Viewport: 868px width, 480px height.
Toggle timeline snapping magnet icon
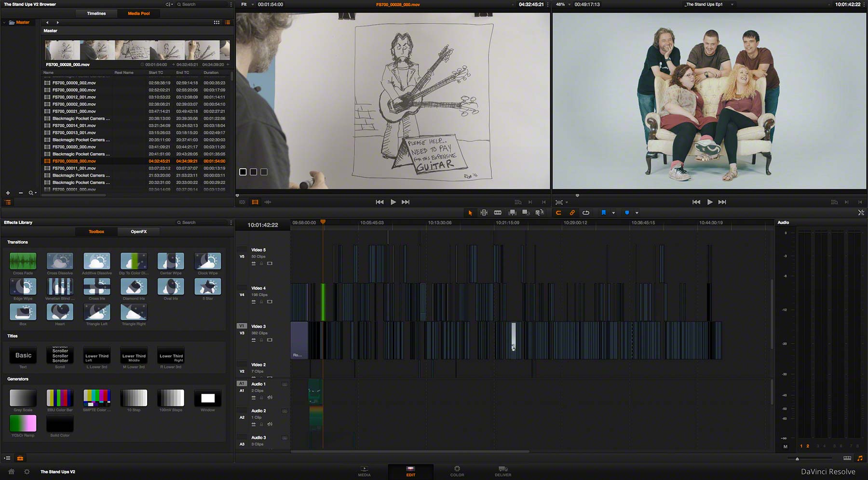(x=558, y=213)
